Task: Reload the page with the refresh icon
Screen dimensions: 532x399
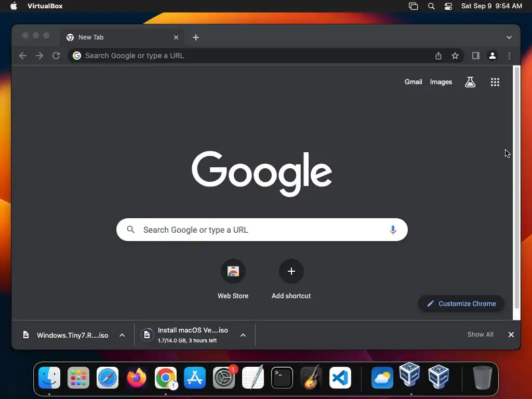Action: coord(56,56)
